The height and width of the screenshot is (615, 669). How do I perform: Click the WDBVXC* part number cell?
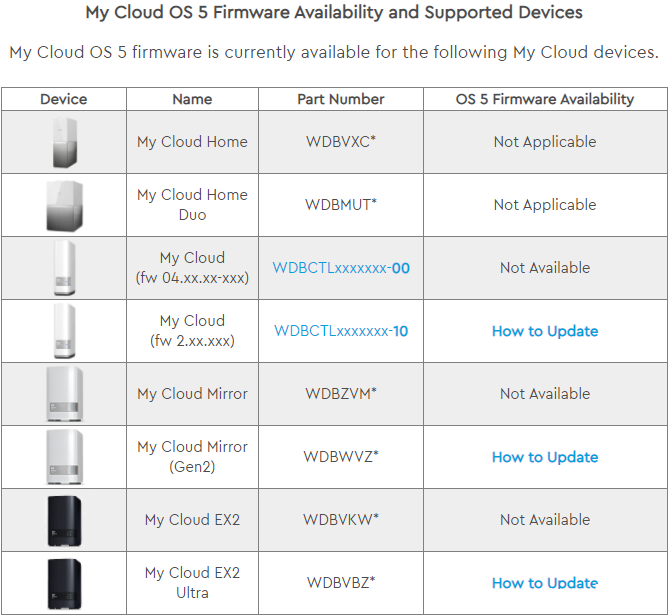pos(341,142)
